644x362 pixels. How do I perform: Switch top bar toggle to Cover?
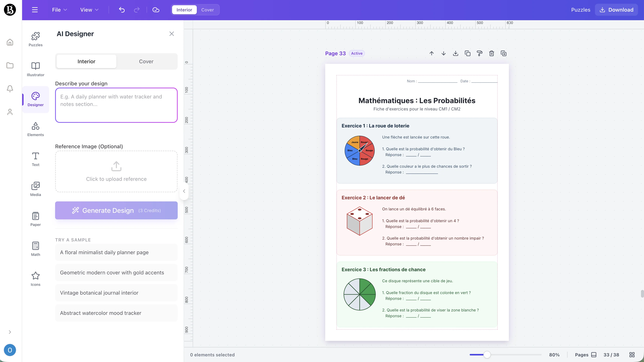pos(207,10)
